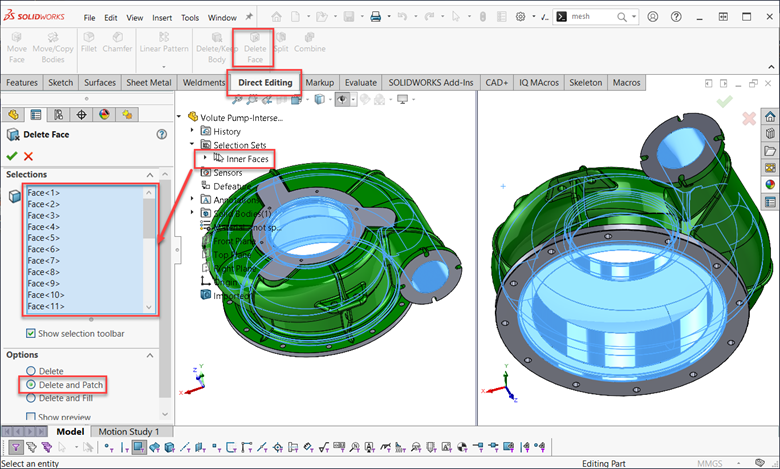This screenshot has width=780, height=469.
Task: Open the Tools menu
Action: coord(190,18)
